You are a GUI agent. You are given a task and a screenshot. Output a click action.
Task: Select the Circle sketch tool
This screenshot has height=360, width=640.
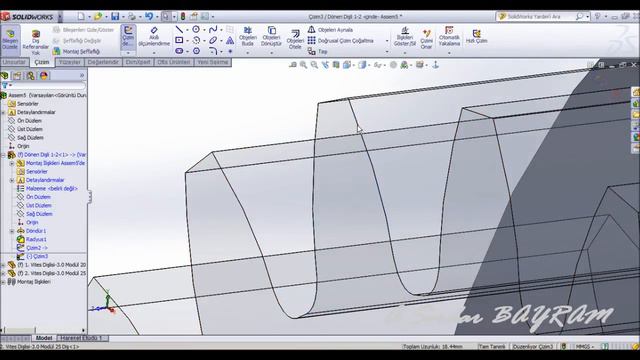tap(196, 29)
